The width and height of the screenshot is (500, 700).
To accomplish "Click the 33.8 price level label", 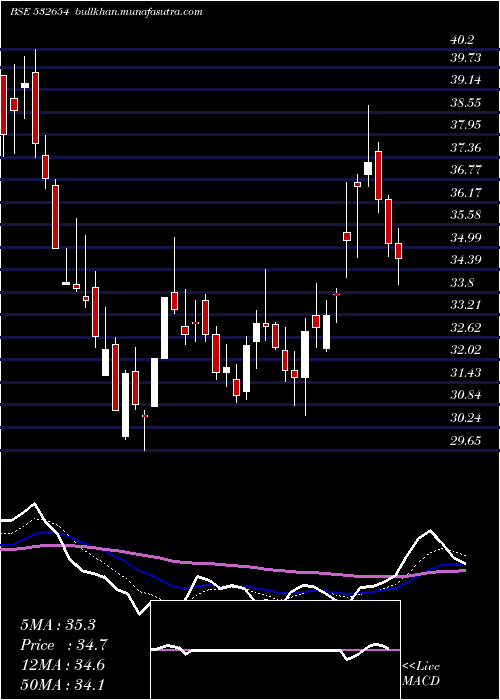I will tap(462, 283).
